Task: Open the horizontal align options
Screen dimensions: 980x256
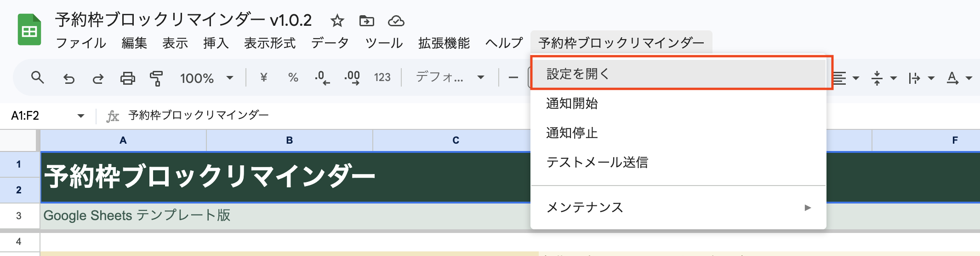Action: [846, 78]
